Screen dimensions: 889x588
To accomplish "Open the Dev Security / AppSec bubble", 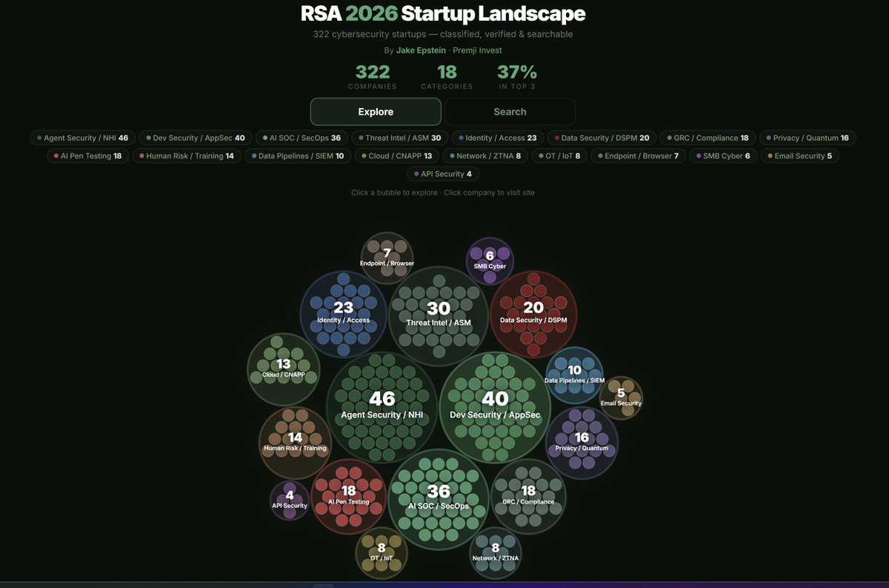I will coord(496,407).
